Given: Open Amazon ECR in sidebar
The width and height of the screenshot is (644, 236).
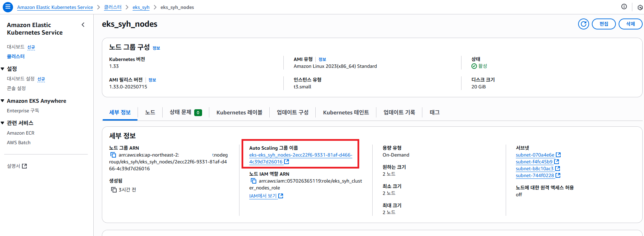Looking at the screenshot, I should tap(21, 133).
